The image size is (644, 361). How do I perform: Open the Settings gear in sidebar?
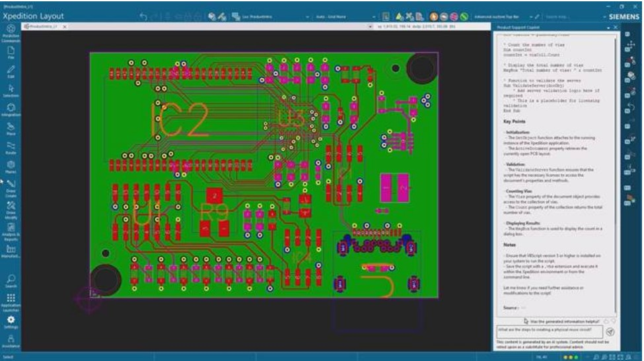tap(11, 321)
